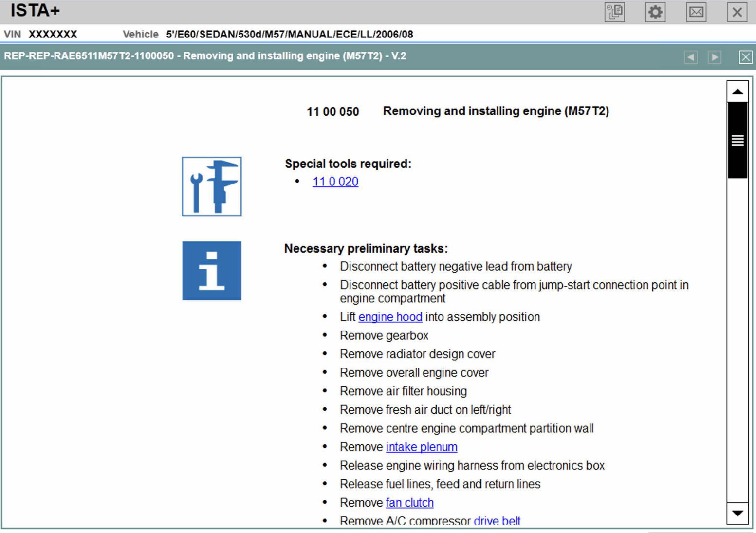
Task: Open the document/operations list icon in header
Action: [615, 12]
